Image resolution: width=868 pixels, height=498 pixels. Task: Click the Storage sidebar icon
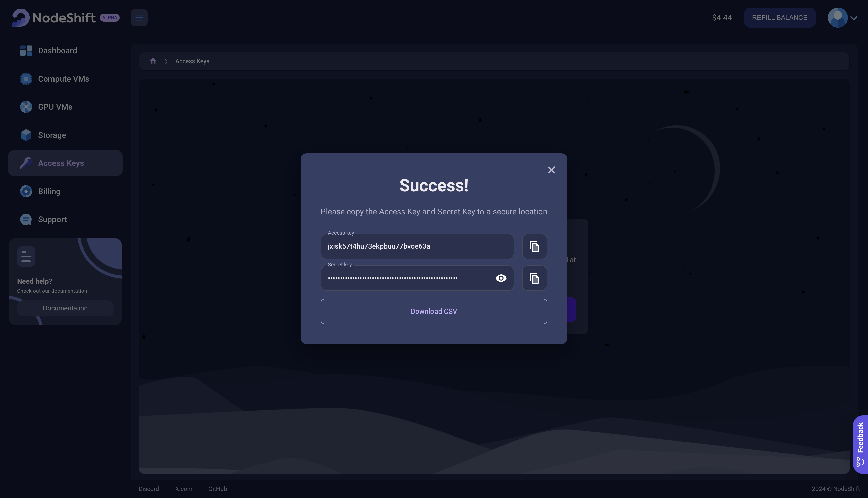click(25, 135)
